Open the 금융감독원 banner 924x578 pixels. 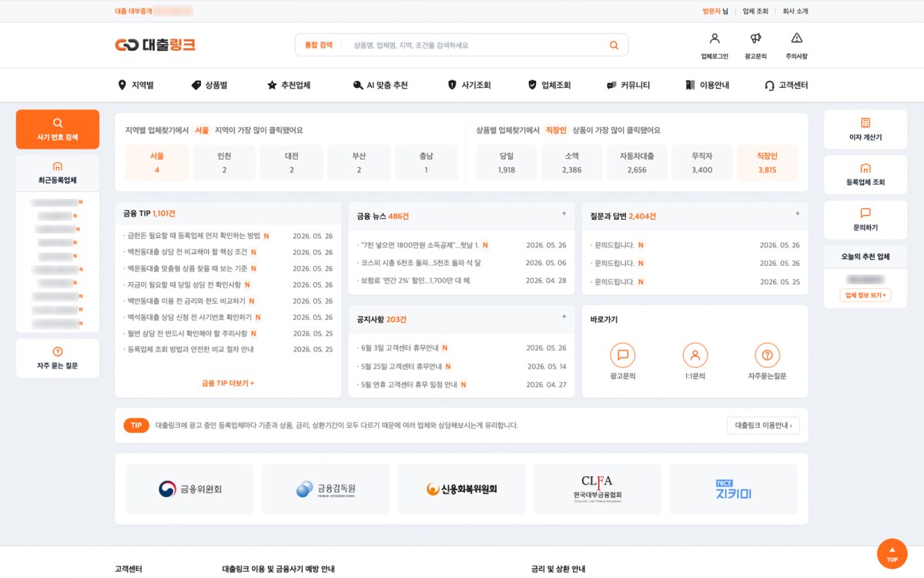pos(326,489)
